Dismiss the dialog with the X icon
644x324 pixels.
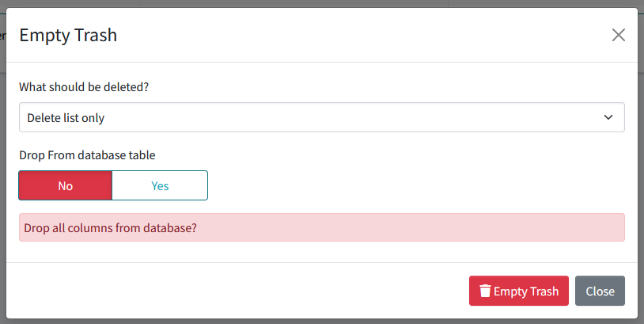[619, 35]
